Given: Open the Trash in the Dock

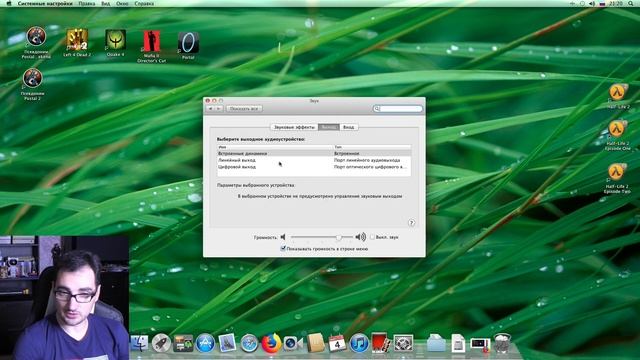Looking at the screenshot, I should pyautogui.click(x=502, y=343).
